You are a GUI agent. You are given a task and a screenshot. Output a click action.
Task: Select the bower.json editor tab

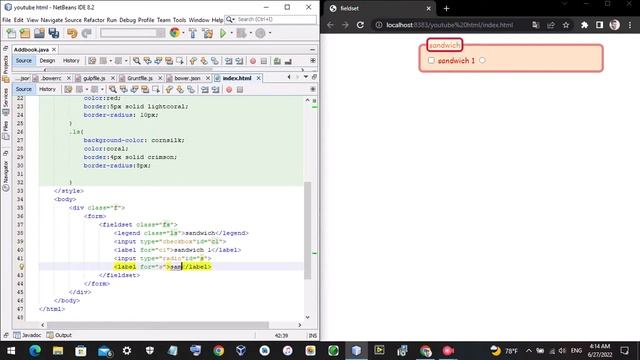pos(187,78)
